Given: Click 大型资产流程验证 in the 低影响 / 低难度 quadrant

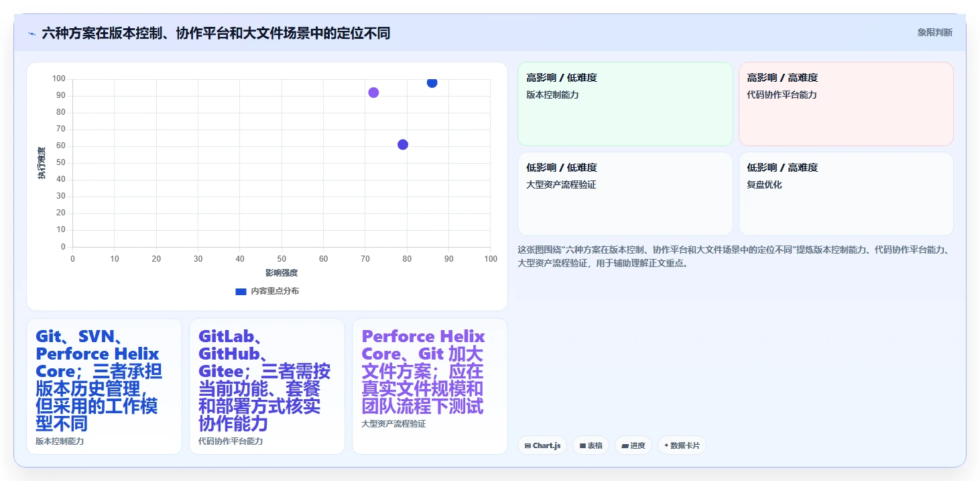Looking at the screenshot, I should point(561,184).
